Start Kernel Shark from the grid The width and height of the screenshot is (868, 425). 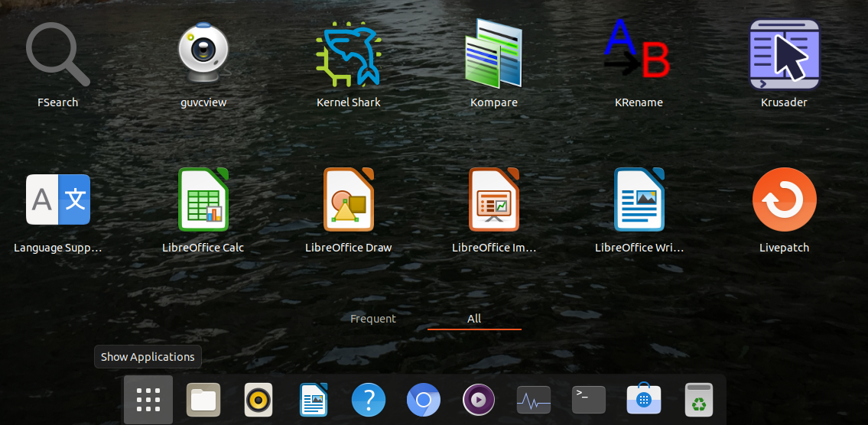click(x=349, y=54)
